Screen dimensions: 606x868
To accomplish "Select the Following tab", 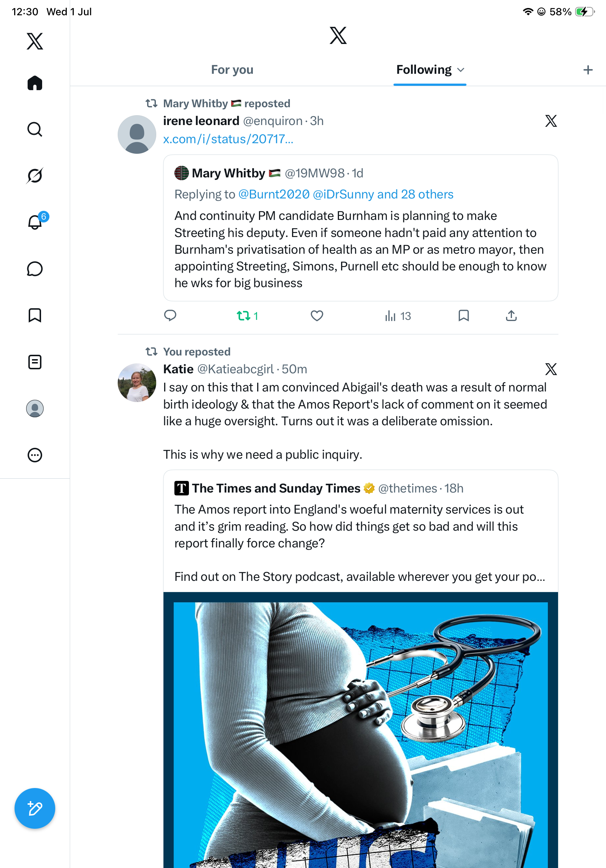I will coord(424,70).
